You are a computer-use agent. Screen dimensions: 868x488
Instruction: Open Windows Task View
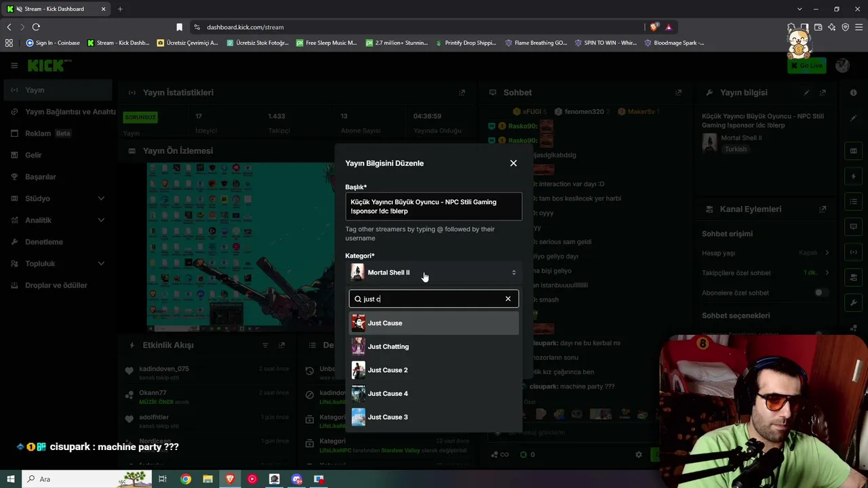[x=163, y=479]
